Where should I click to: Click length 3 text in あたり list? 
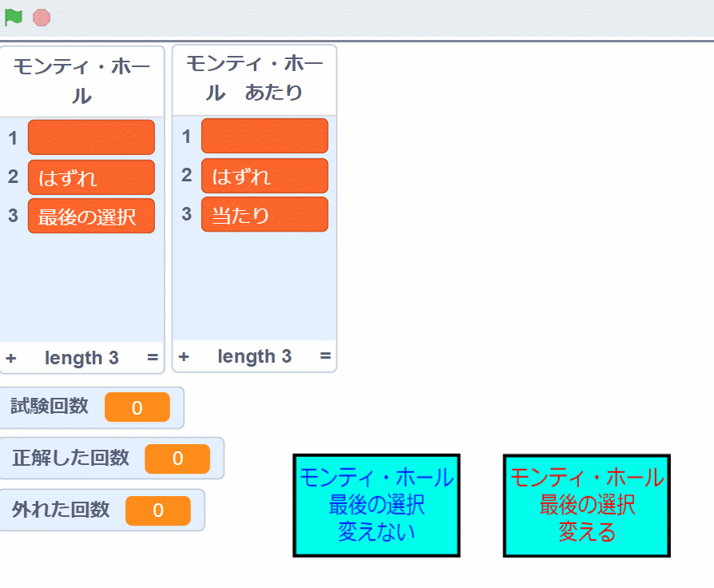255,356
